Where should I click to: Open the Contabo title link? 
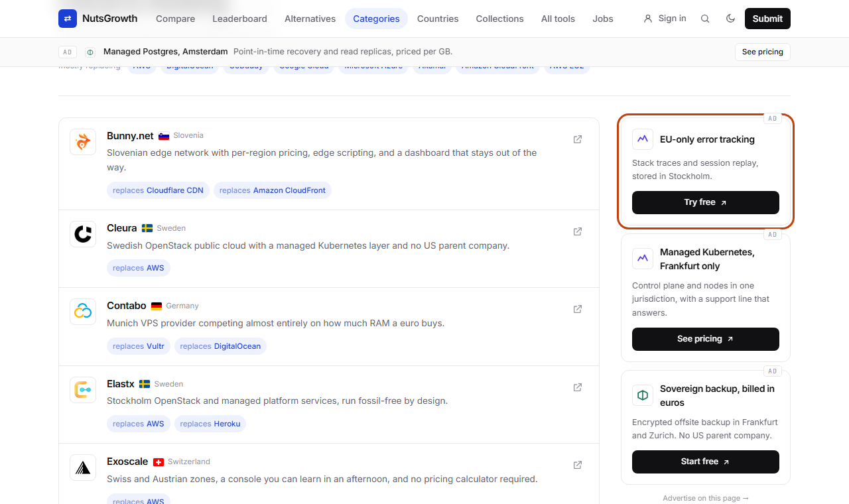[x=127, y=306]
